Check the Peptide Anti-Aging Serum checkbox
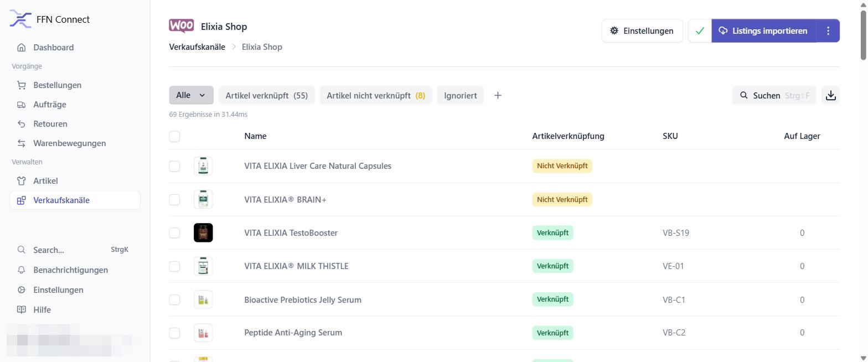 174,333
